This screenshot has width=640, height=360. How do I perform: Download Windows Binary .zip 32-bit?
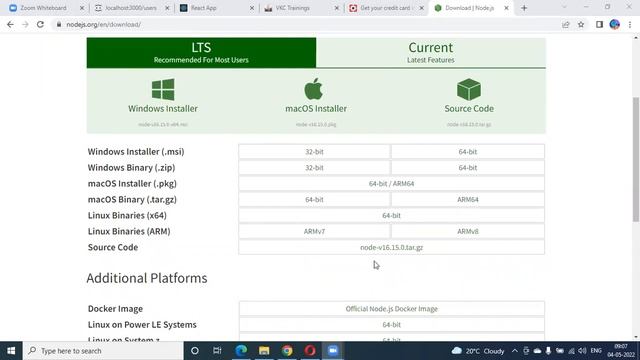pyautogui.click(x=314, y=167)
